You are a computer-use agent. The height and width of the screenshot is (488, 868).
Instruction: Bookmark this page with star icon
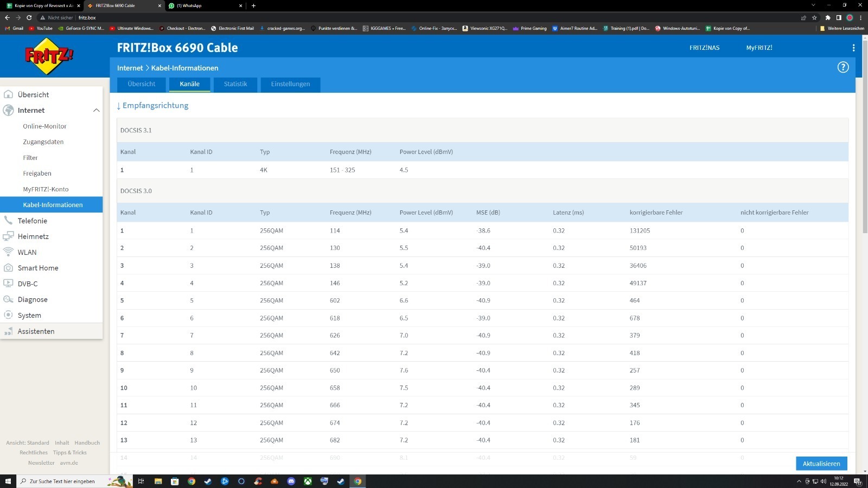(x=814, y=17)
